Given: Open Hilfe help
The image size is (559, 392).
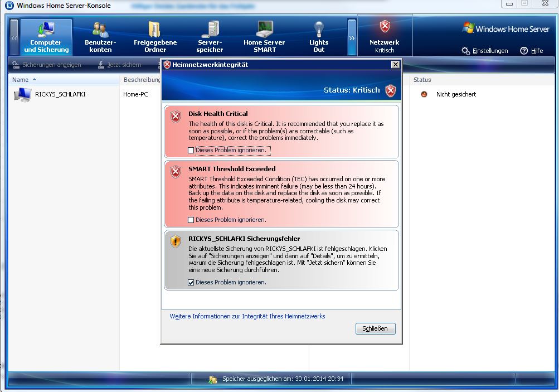Looking at the screenshot, I should point(532,51).
